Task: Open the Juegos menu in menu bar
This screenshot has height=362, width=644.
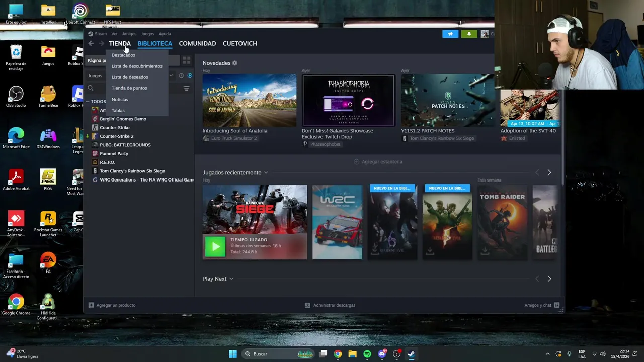Action: [147, 34]
